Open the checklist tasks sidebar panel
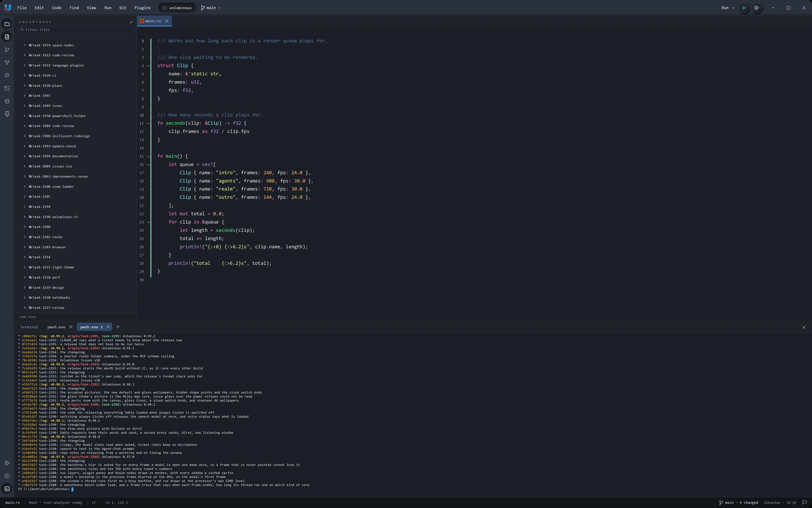Screen dimensions: 812x508 (x=7, y=88)
